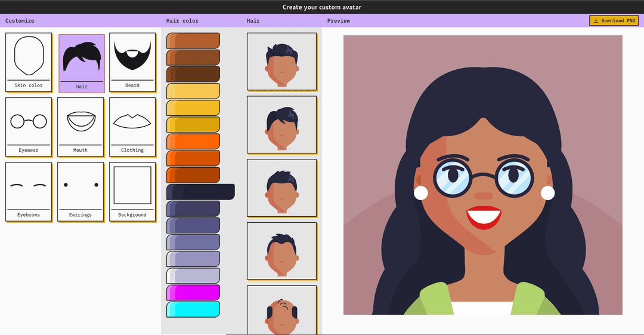This screenshot has width=644, height=335.
Task: Pick the magenta hair color
Action: (x=193, y=293)
